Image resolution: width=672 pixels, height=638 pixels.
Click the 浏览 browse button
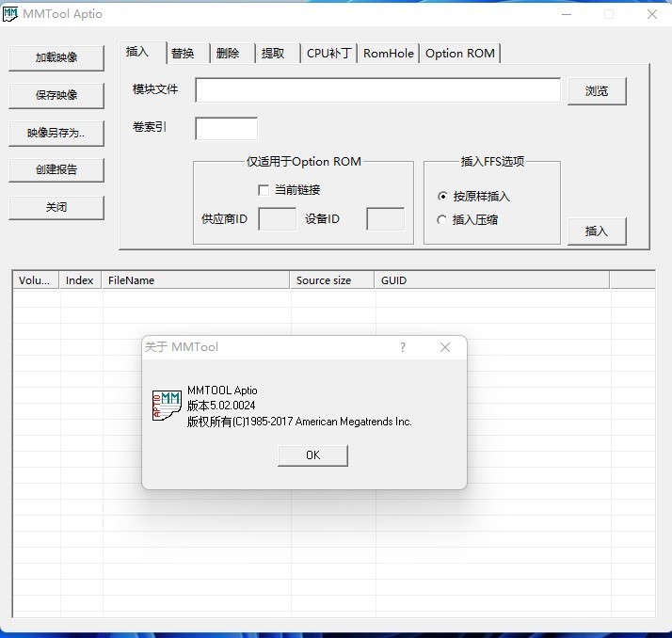(597, 91)
